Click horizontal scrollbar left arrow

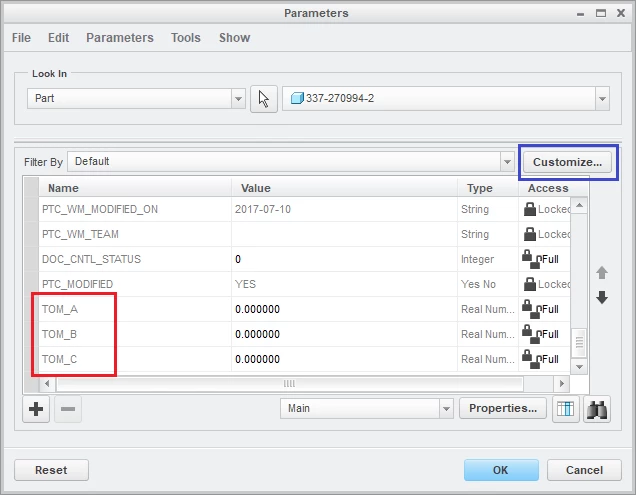coord(47,383)
